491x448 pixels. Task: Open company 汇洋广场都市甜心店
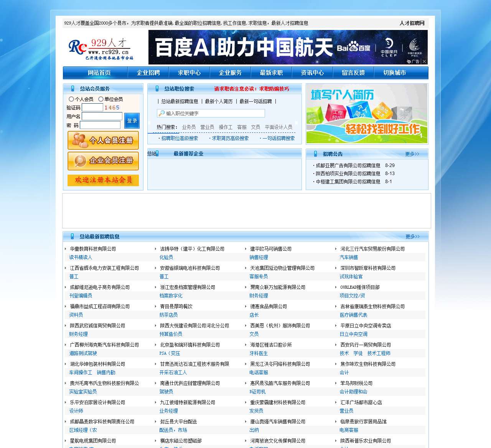pos(361,402)
